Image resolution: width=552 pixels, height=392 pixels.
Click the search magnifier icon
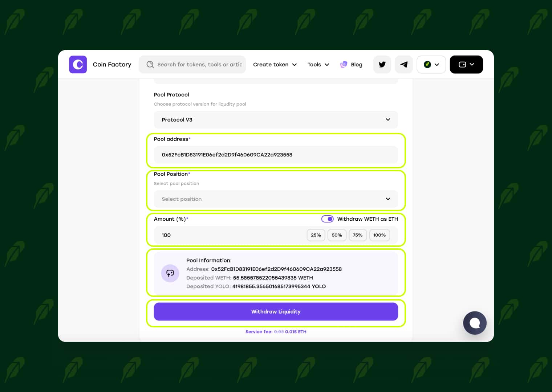[x=150, y=65]
